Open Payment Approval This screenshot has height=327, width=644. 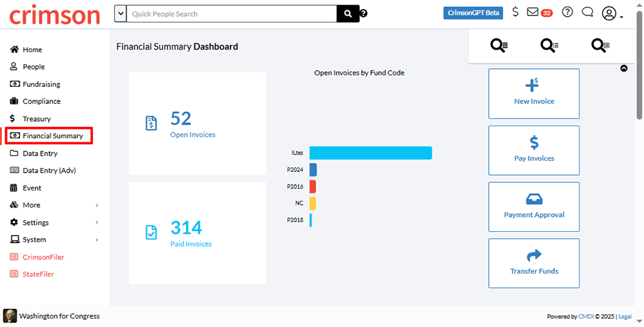tap(534, 207)
